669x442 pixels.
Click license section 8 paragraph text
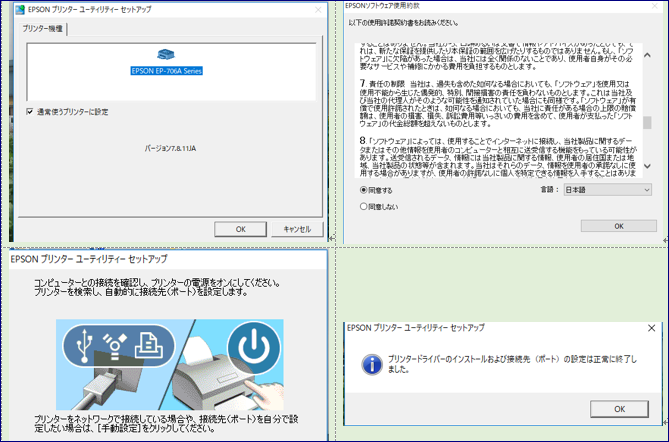click(498, 157)
